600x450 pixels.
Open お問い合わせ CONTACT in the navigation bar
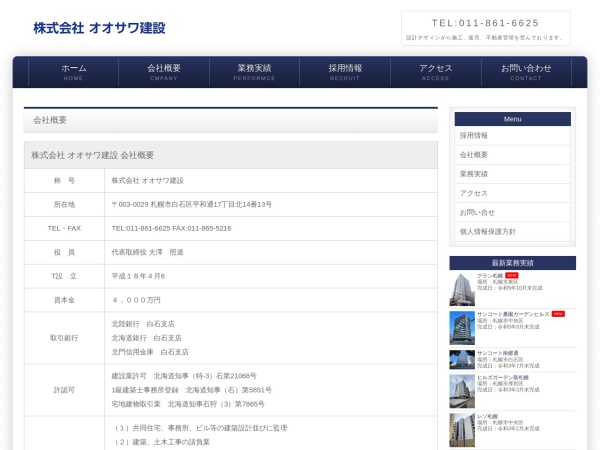click(x=526, y=72)
